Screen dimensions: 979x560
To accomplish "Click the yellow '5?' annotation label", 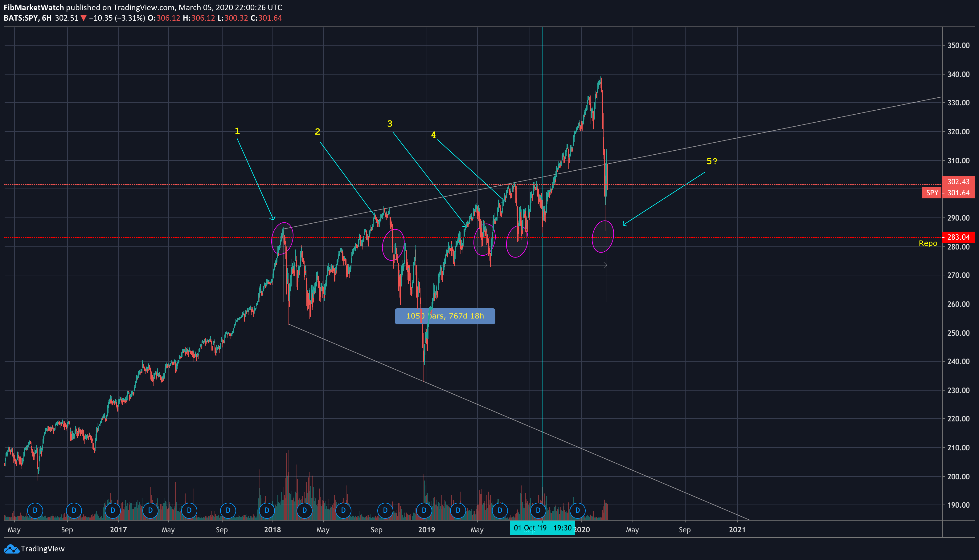I will point(712,161).
